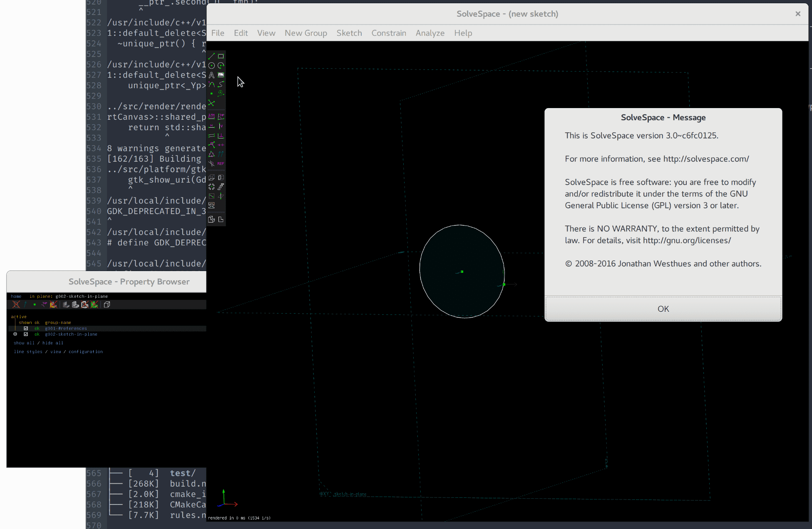
Task: Apply the horizontal constraint
Action: (x=211, y=126)
